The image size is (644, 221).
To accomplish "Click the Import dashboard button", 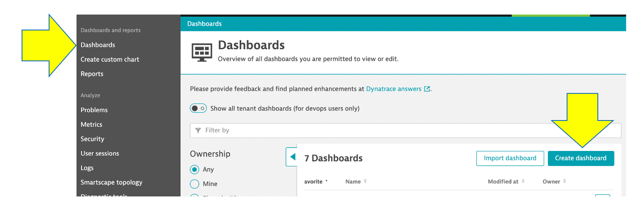I will (510, 158).
